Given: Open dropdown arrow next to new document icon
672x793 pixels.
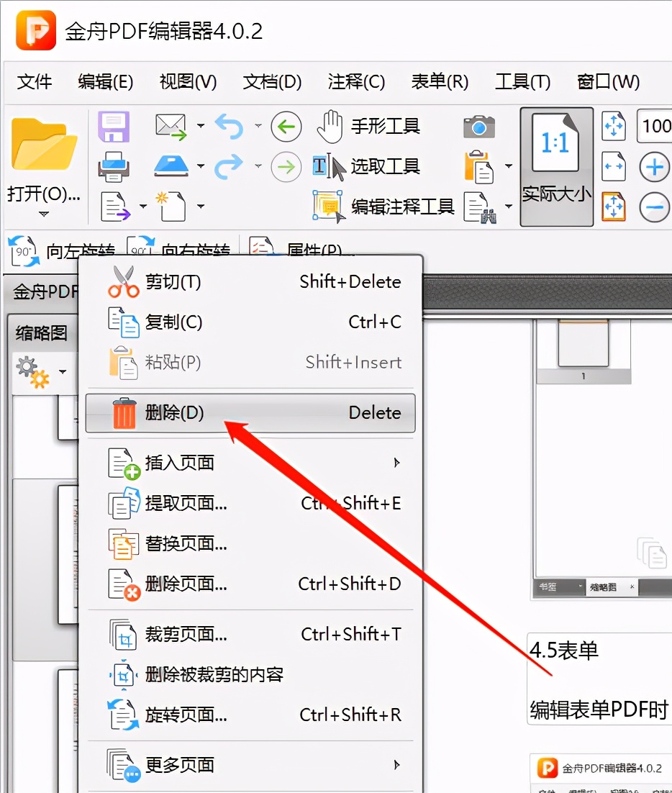Looking at the screenshot, I should [x=201, y=206].
